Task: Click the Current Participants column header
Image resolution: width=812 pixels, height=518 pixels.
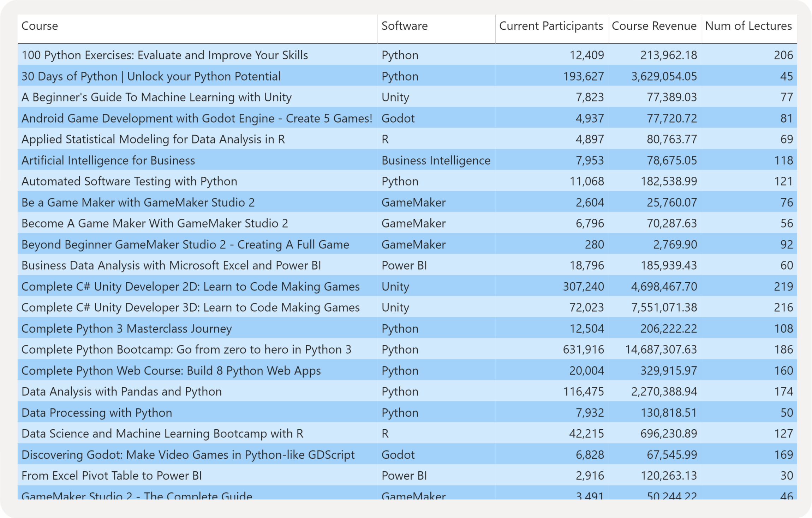Action: coord(551,26)
